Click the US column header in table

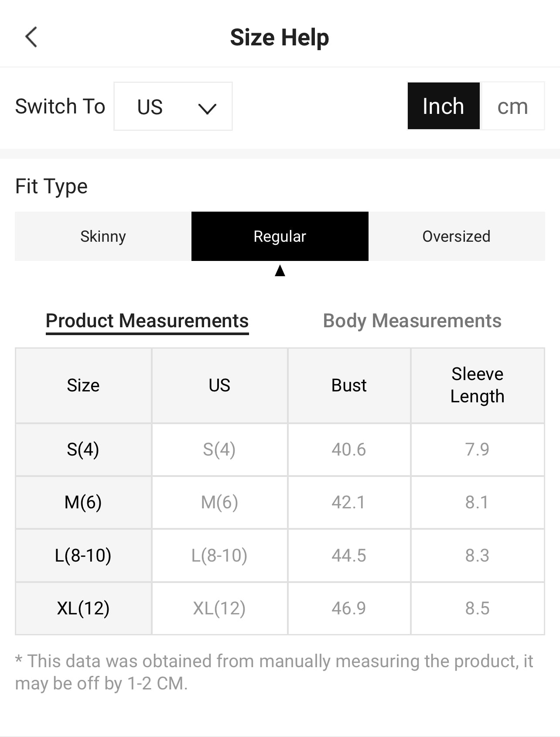[219, 385]
